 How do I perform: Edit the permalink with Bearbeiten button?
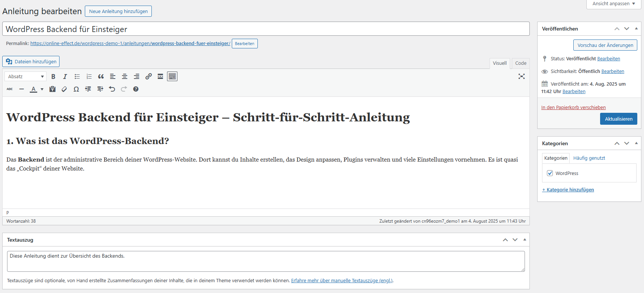[244, 44]
